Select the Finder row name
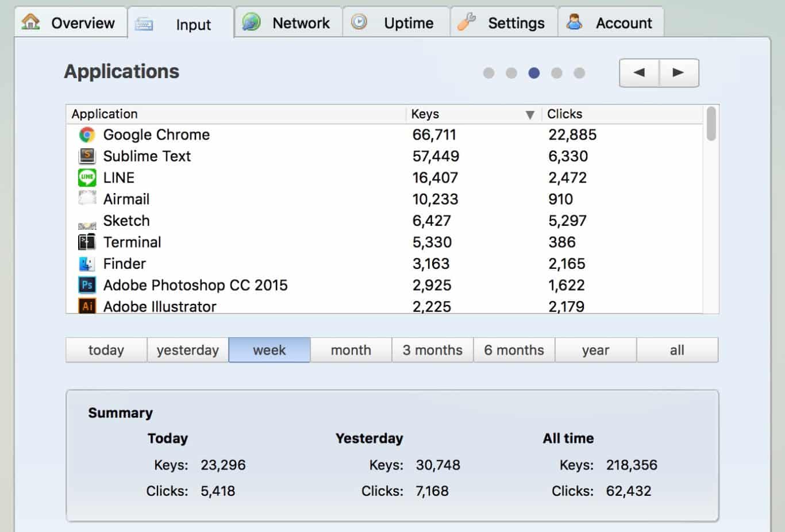 tap(125, 264)
